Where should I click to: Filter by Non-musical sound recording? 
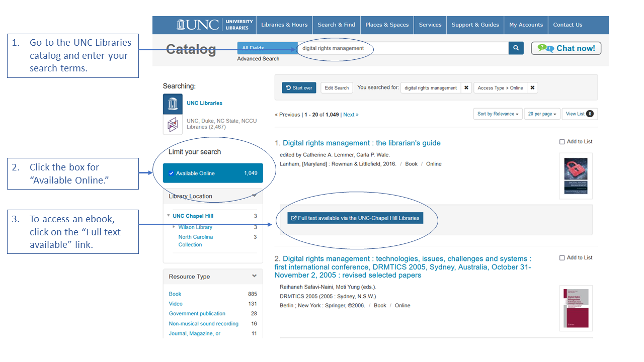(x=204, y=324)
